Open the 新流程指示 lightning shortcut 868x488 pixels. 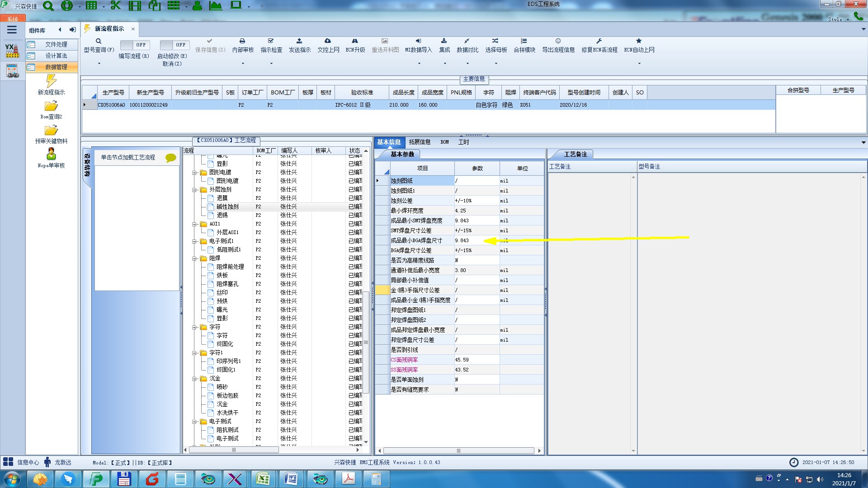pos(51,82)
